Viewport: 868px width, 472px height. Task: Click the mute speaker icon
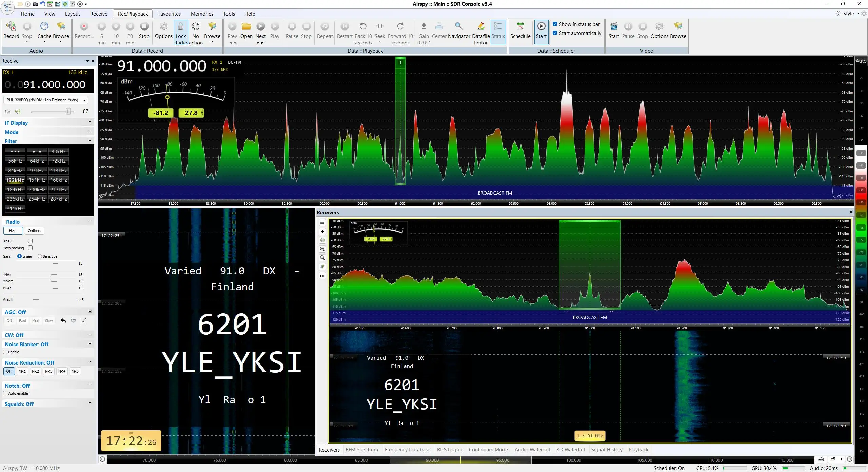[18, 111]
